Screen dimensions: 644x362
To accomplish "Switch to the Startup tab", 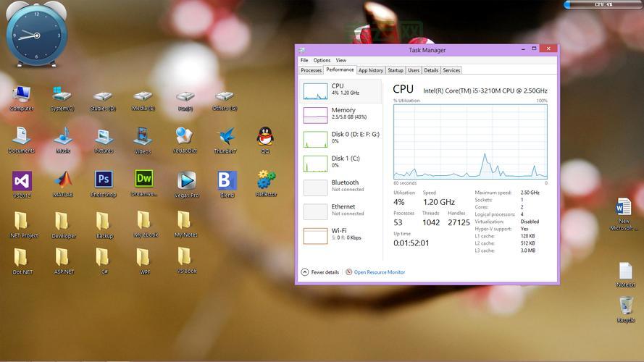I will coord(395,70).
